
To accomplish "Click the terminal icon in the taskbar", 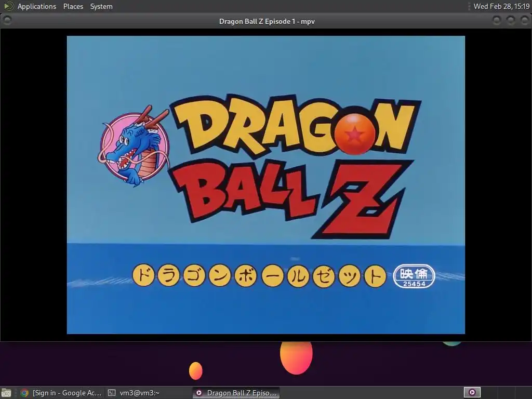I will 112,393.
